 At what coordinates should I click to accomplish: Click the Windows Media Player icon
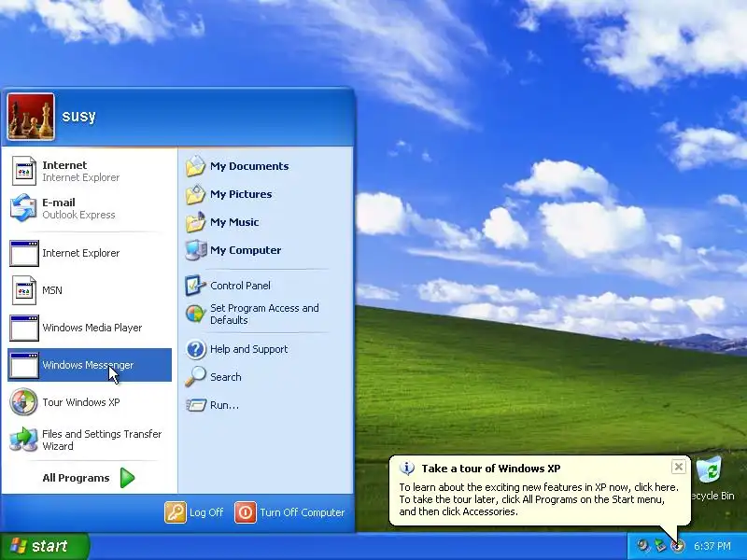(x=24, y=328)
